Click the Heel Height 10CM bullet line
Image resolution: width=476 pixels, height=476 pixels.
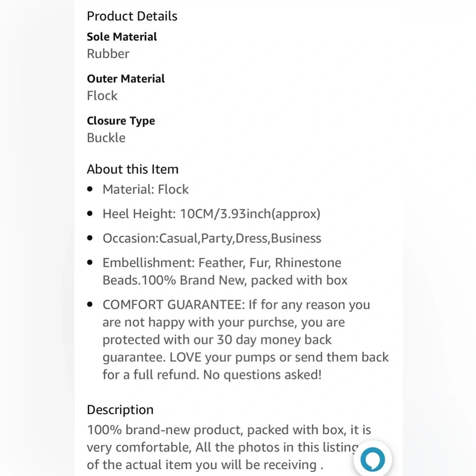pyautogui.click(x=211, y=214)
